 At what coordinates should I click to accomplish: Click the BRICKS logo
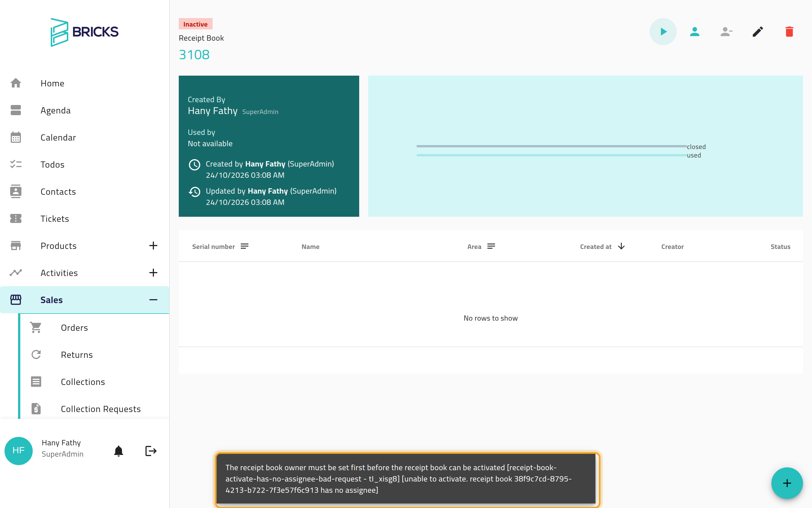[x=84, y=32]
